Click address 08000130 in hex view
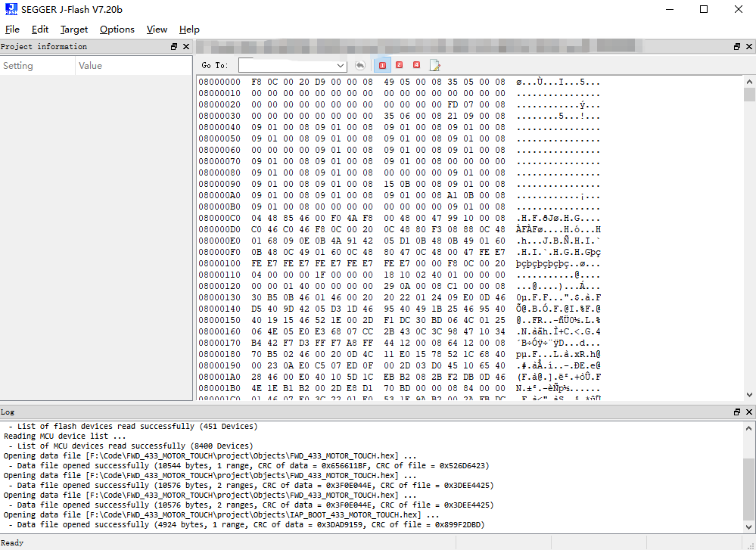The image size is (756, 550). click(219, 297)
